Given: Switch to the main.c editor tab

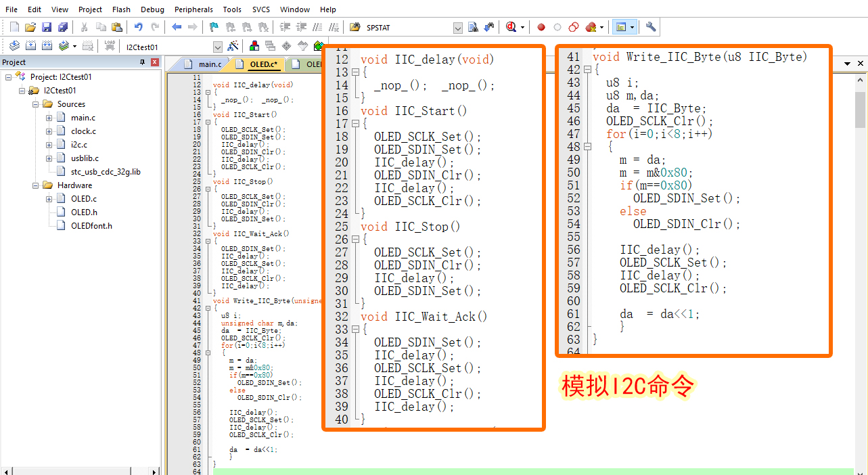Looking at the screenshot, I should tap(203, 64).
